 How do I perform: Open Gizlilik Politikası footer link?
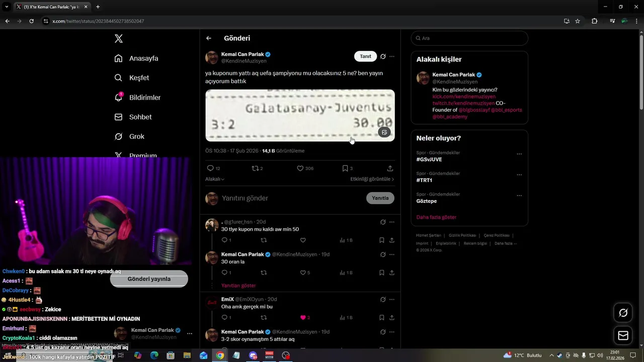pos(462,235)
